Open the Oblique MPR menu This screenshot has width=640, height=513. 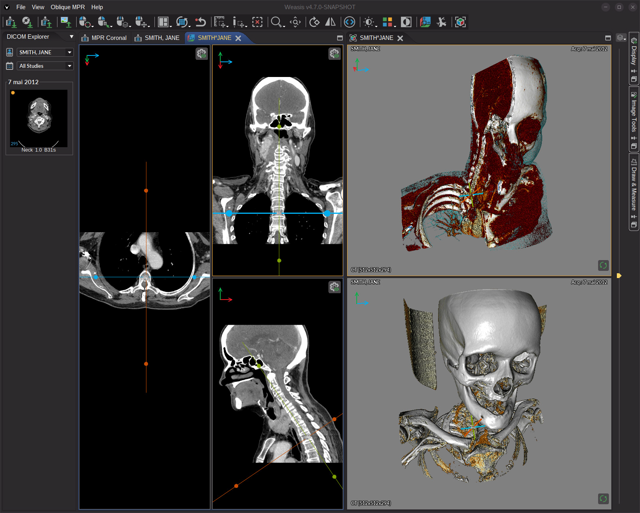[68, 7]
